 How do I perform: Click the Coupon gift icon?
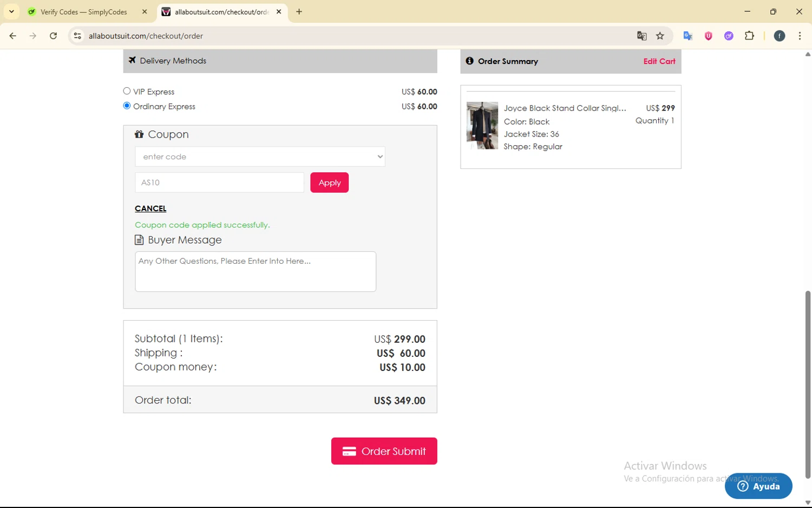click(x=139, y=134)
